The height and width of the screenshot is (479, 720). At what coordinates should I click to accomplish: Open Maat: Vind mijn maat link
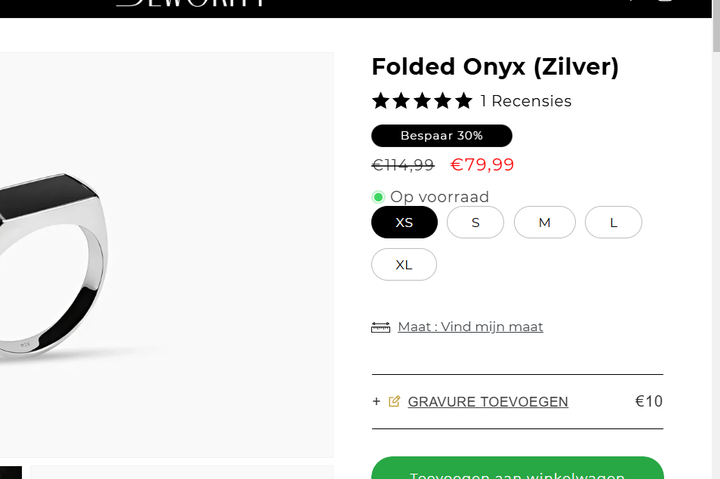[470, 327]
